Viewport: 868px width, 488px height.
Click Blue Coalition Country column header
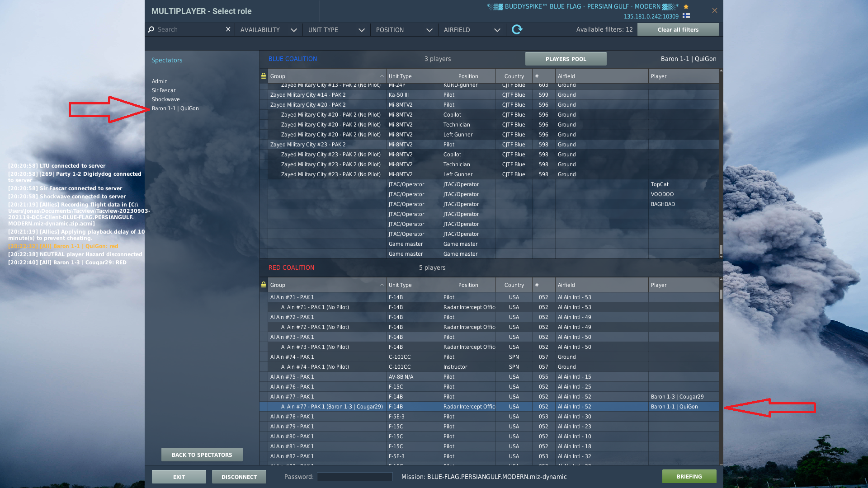tap(514, 76)
